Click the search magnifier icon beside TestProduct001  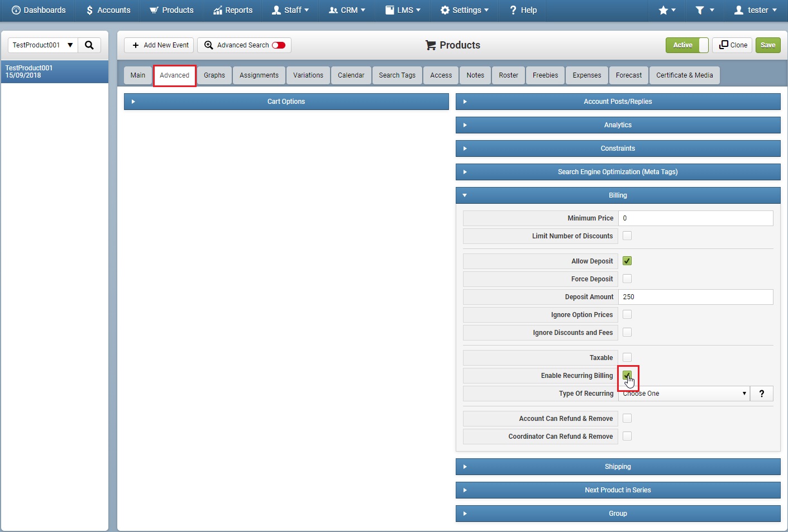click(89, 45)
